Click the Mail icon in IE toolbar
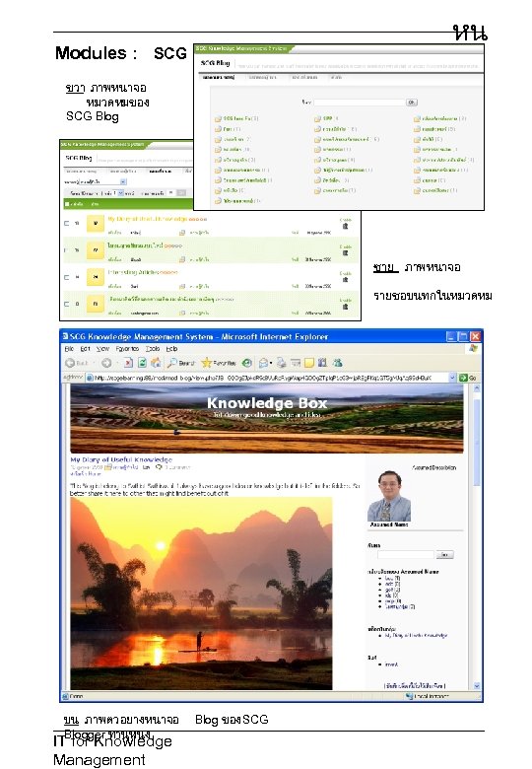Screen dimensions: 532x769 [x=263, y=363]
